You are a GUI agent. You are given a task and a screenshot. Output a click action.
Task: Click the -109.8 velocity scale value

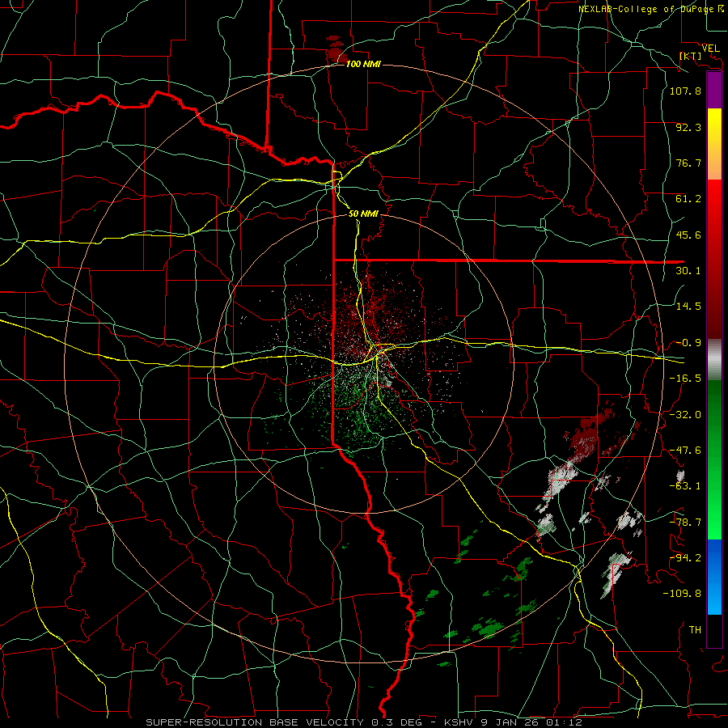(682, 594)
